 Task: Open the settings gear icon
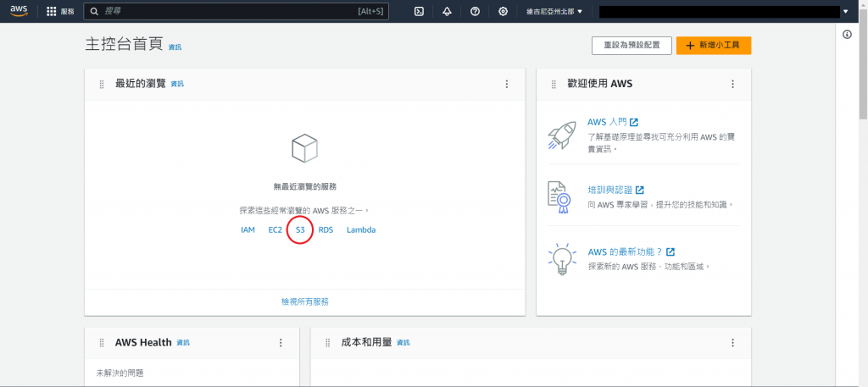503,11
